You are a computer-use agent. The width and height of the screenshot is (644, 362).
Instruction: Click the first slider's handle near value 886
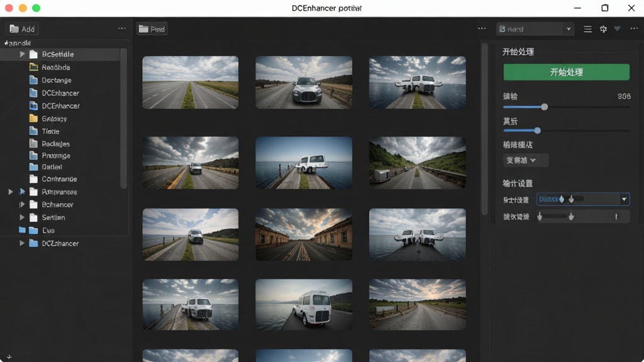[544, 107]
